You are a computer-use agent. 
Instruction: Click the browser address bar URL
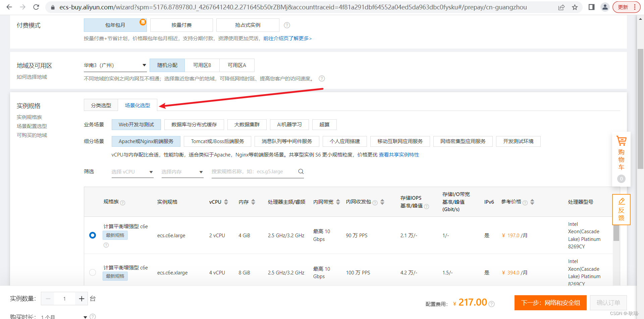coord(293,7)
